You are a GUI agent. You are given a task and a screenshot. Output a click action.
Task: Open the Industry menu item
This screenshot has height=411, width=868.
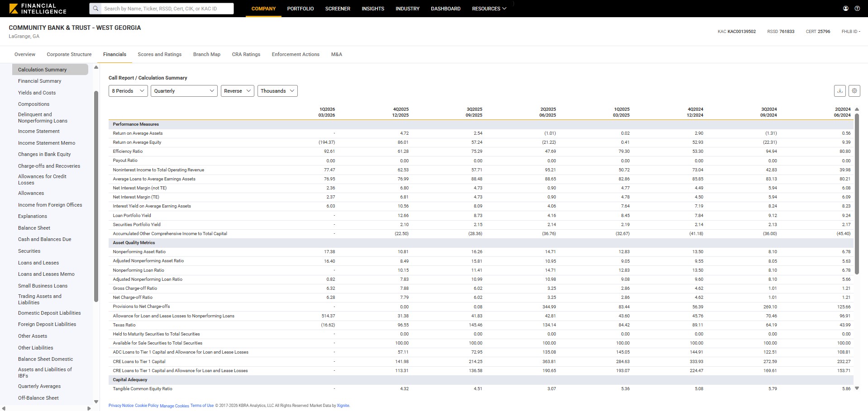pyautogui.click(x=407, y=9)
